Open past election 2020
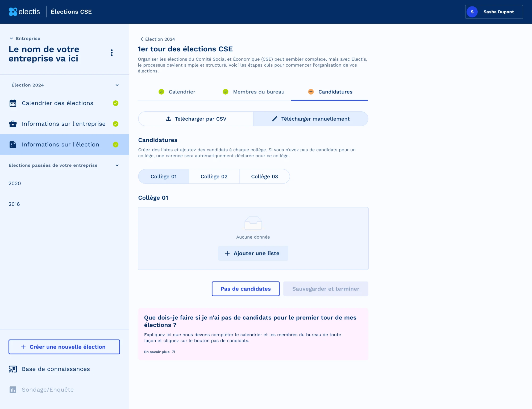This screenshot has width=532, height=409. tap(15, 183)
